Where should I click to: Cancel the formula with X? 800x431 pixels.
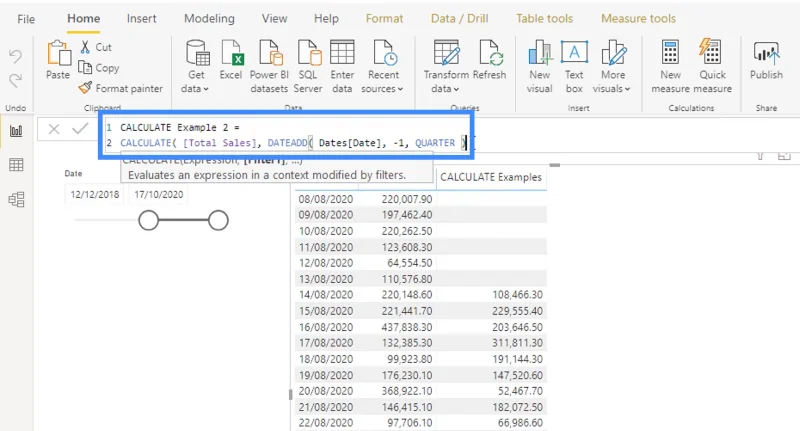pos(54,129)
